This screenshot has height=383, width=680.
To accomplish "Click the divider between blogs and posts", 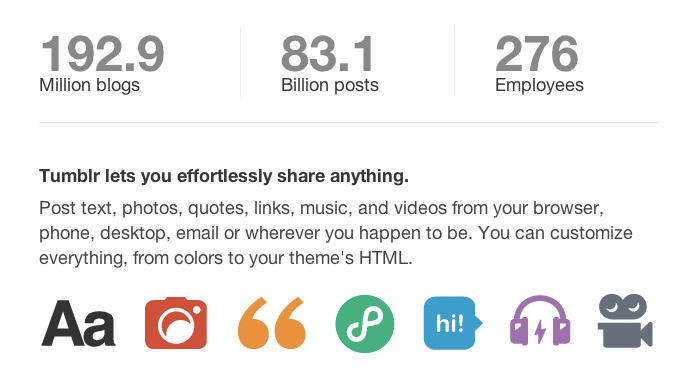I will coord(240,62).
